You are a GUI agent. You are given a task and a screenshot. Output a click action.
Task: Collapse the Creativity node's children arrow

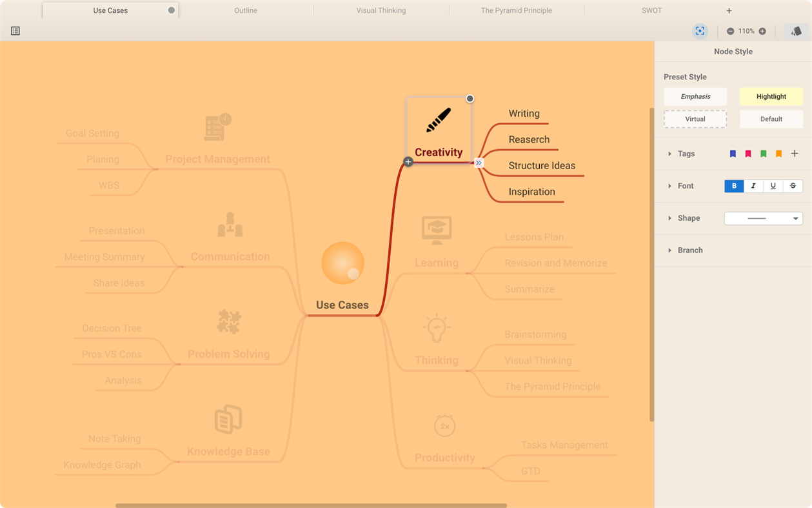click(478, 163)
